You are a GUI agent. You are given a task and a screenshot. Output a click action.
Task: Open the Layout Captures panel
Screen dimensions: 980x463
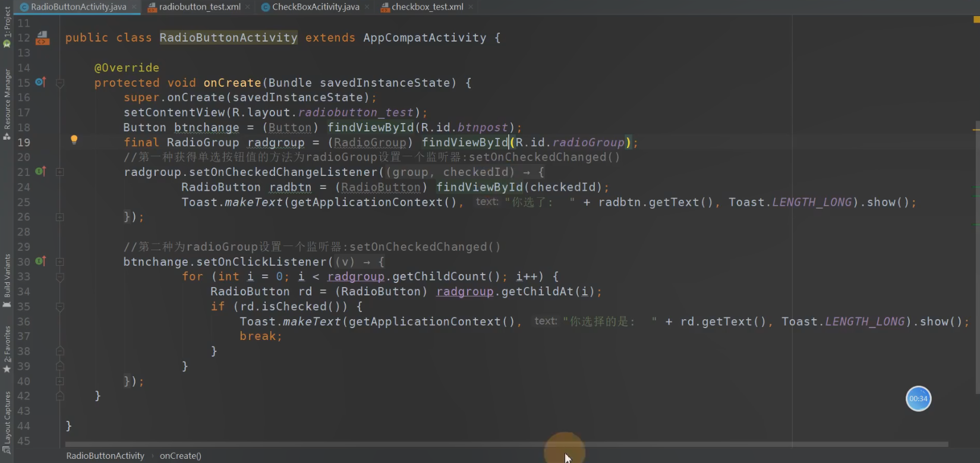point(7,422)
